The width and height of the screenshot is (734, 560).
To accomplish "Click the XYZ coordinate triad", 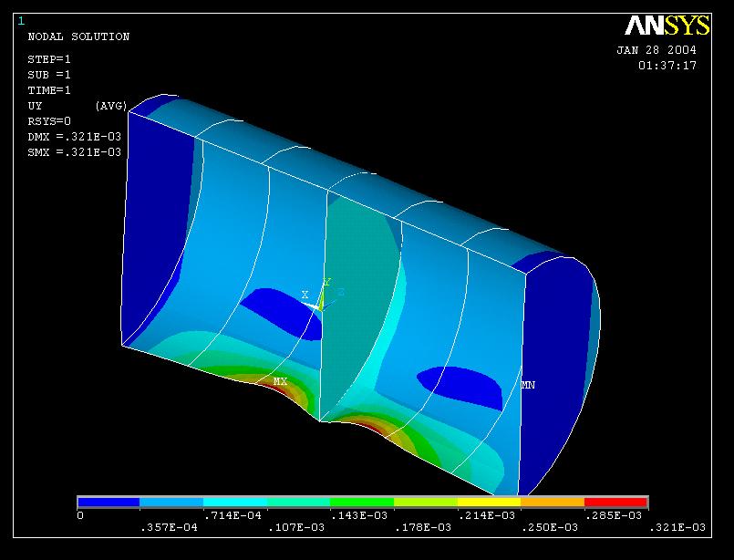I will click(x=322, y=296).
